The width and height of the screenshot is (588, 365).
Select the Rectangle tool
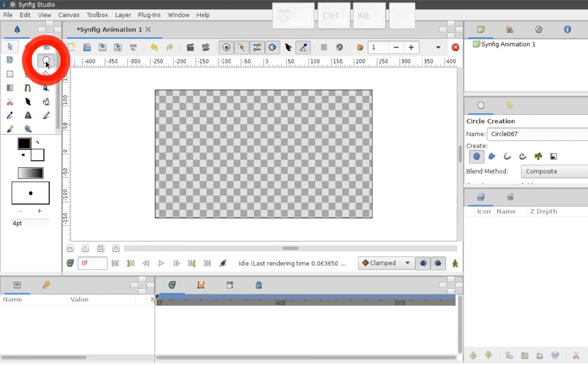coord(10,74)
